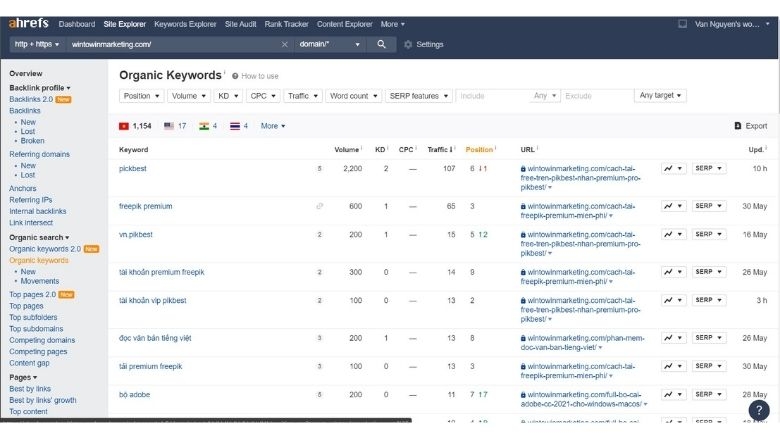Clear the domain field with X

tap(285, 44)
